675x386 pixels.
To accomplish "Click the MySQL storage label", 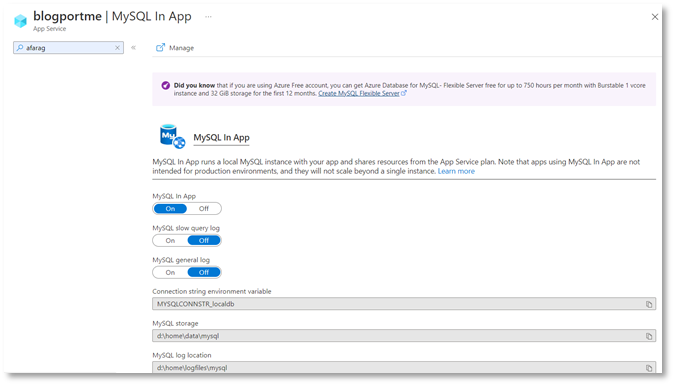I will (x=175, y=323).
